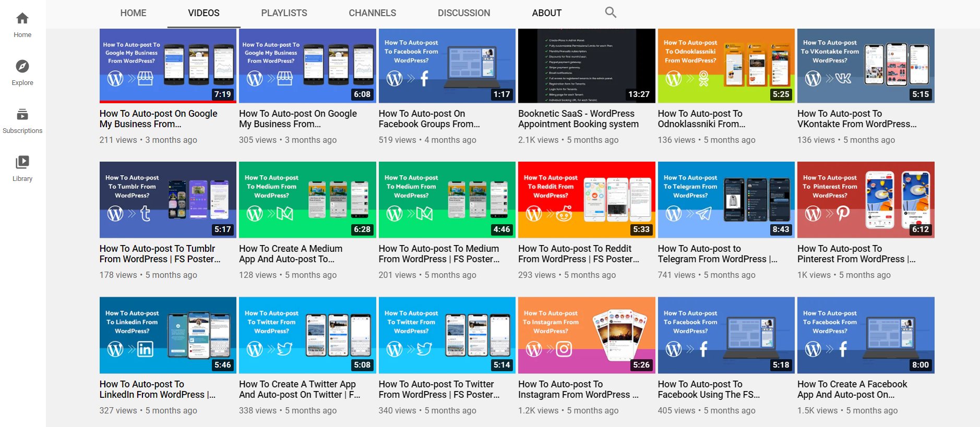This screenshot has width=980, height=427.
Task: Open the Tumblr auto-post thumbnail
Action: [x=168, y=200]
